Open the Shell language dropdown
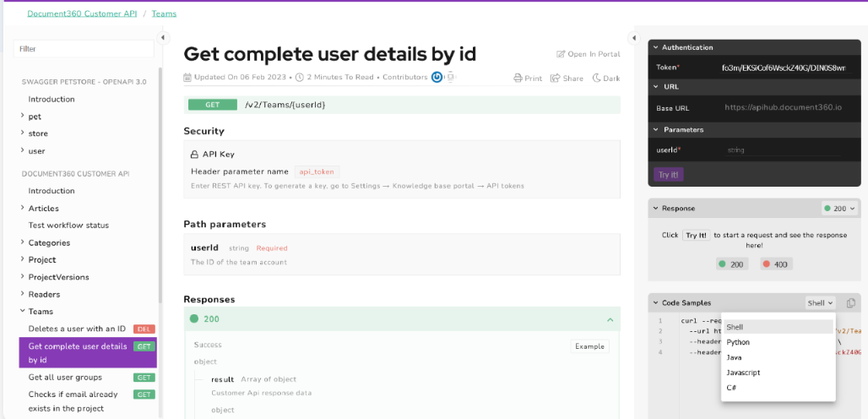868x419 pixels. click(820, 302)
